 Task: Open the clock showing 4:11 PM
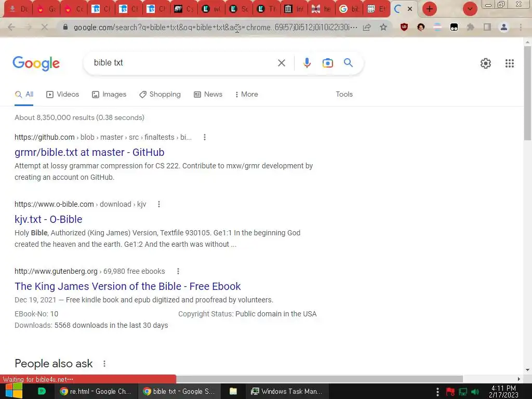(x=503, y=392)
